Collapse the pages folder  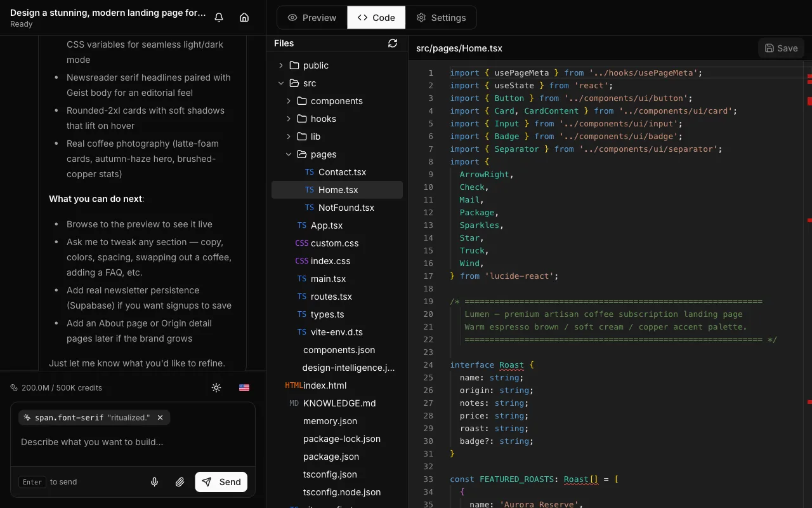pos(337,154)
